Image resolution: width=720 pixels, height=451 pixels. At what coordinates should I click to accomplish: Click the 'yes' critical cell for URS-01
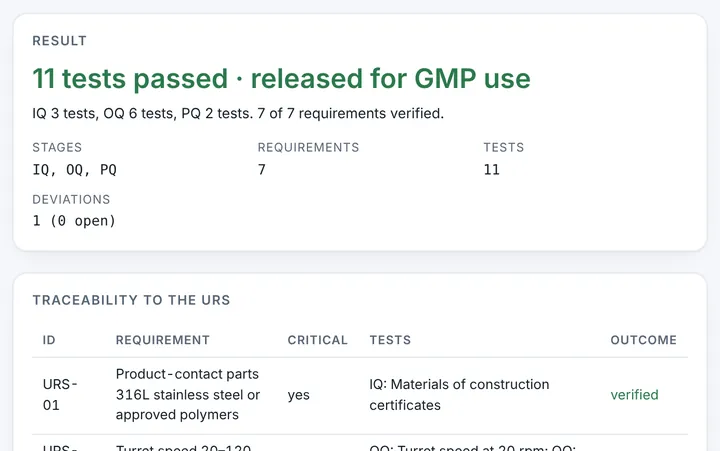(298, 395)
